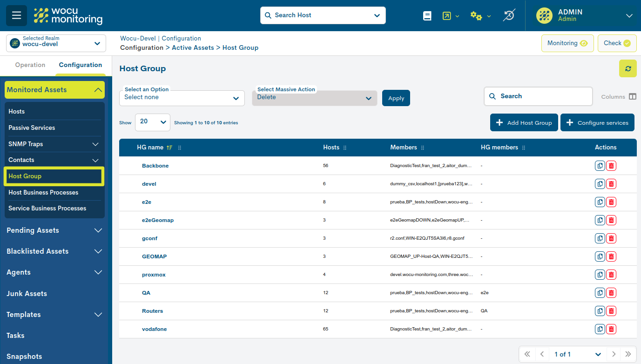Click the Members column drag handle
The image size is (641, 364).
[423, 148]
